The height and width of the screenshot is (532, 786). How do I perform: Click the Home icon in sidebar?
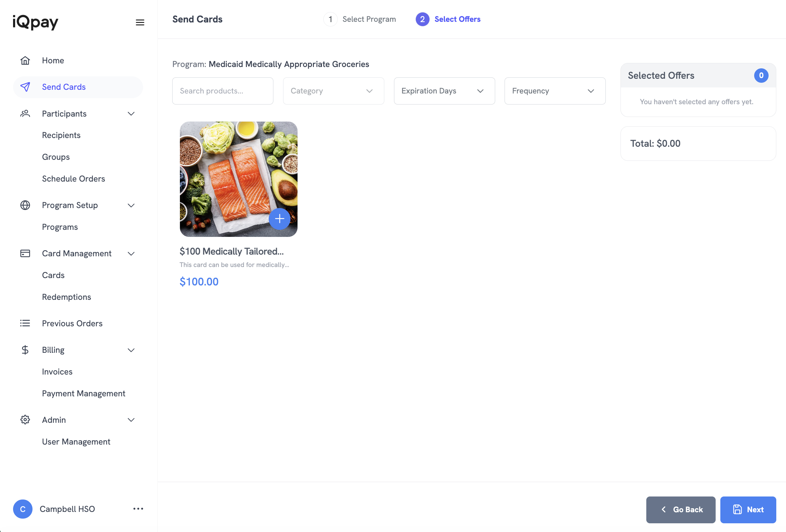tap(25, 60)
